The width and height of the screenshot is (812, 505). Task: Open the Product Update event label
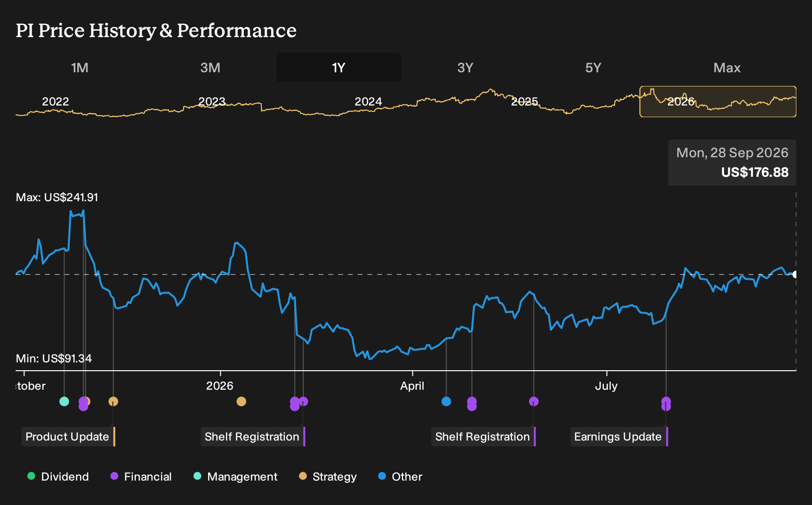(x=68, y=437)
